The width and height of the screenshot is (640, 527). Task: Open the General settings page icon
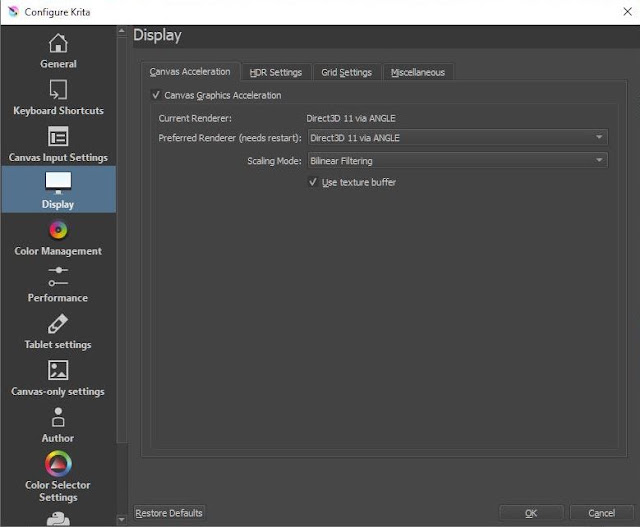pos(58,43)
